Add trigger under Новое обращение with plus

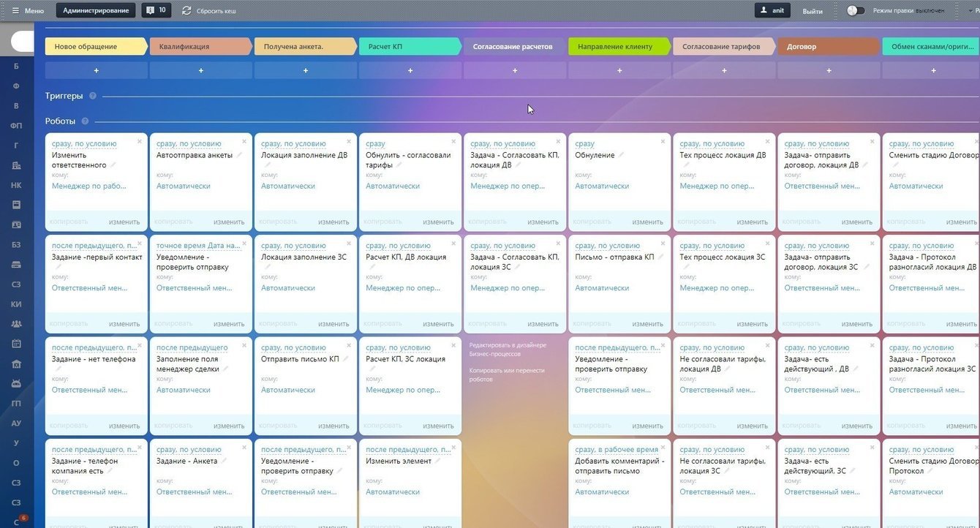pos(96,70)
